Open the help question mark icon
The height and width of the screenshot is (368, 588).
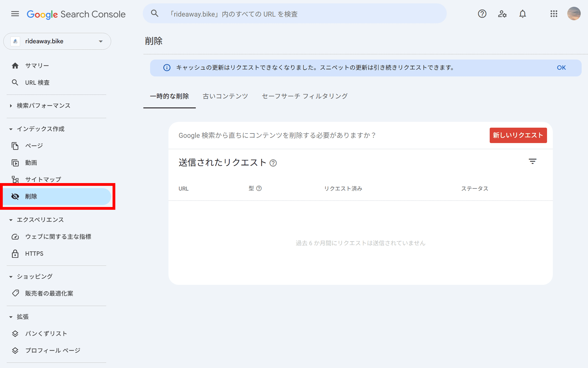coord(482,14)
